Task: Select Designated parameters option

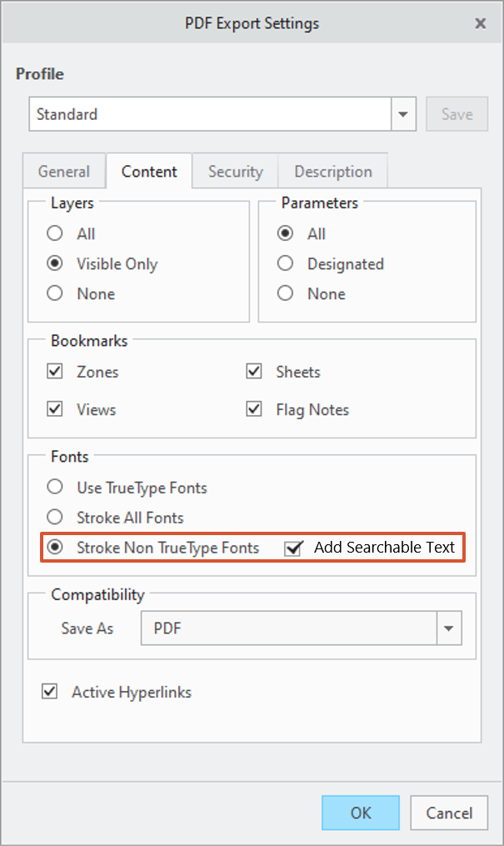Action: 286,264
